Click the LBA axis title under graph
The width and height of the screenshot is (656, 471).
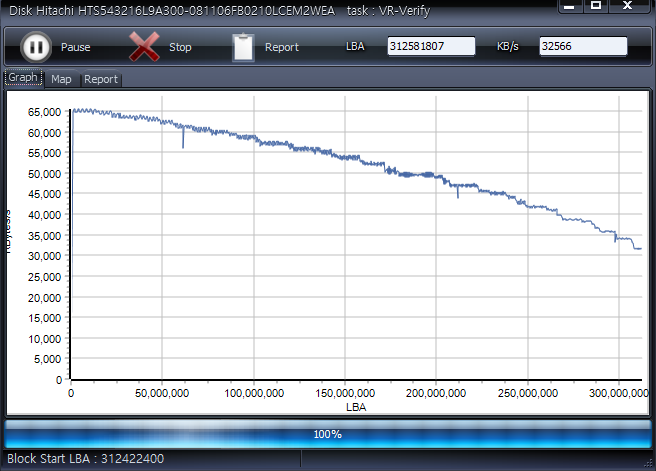[x=356, y=407]
